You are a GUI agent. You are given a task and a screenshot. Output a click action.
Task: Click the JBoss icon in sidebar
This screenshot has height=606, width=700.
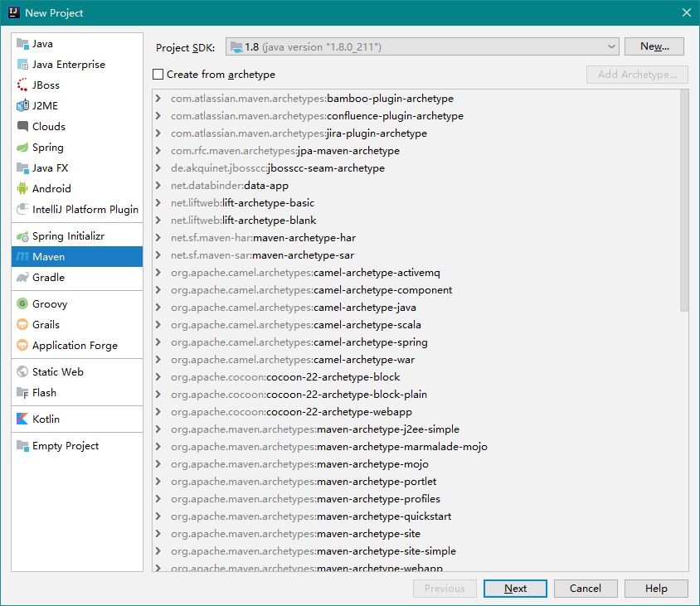(x=23, y=85)
